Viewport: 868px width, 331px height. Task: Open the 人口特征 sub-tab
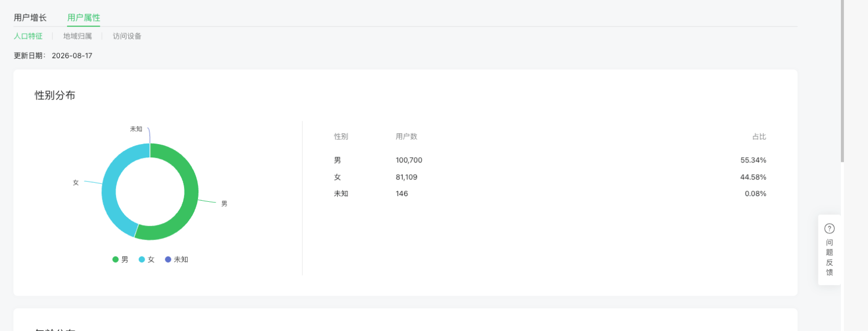(x=28, y=36)
